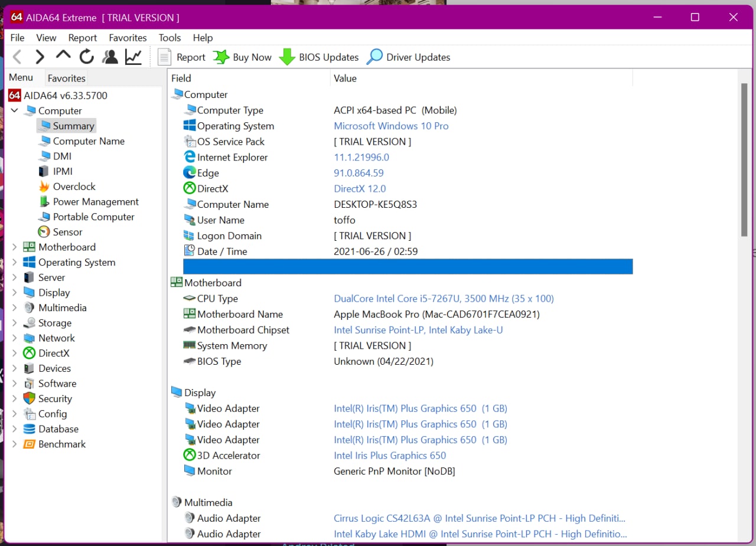Click the Security shield icon
The image size is (756, 546).
tap(29, 399)
